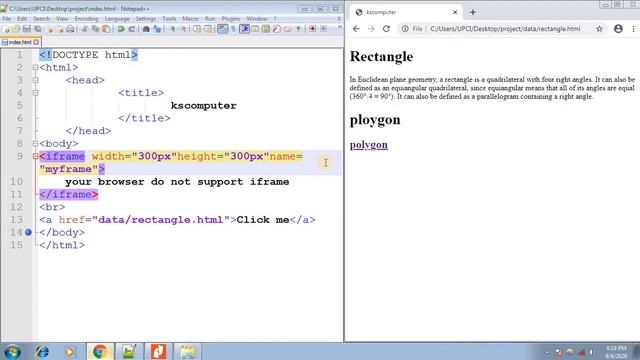Open the Run menu

coord(210,19)
